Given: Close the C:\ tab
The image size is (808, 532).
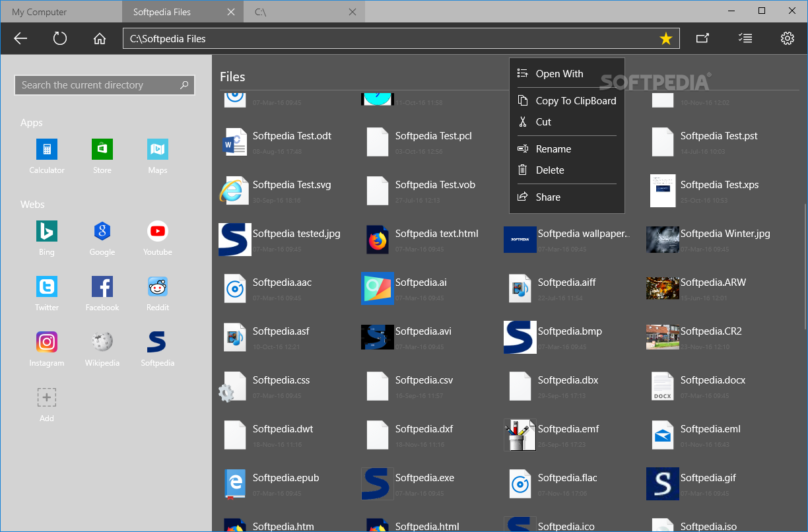Looking at the screenshot, I should click(x=353, y=12).
